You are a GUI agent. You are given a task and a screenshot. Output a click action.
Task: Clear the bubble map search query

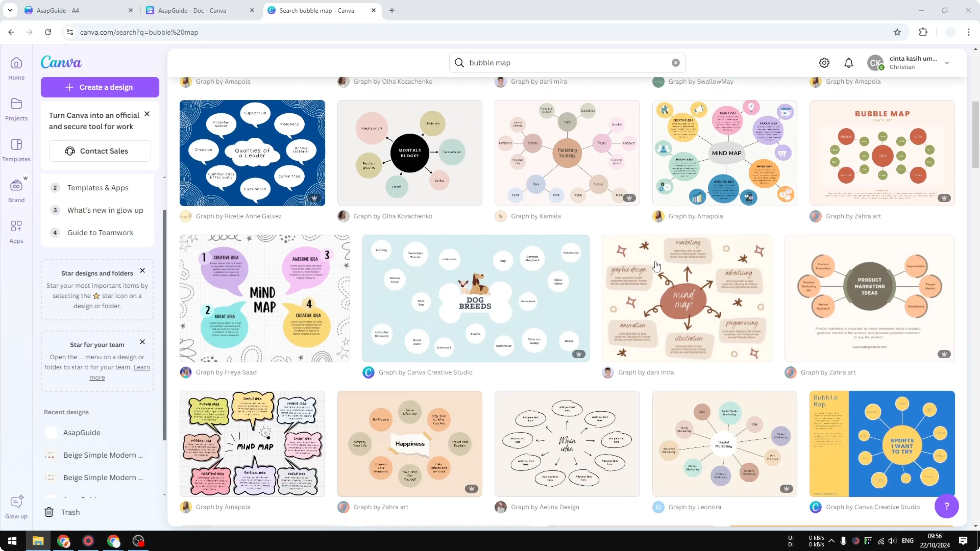675,63
